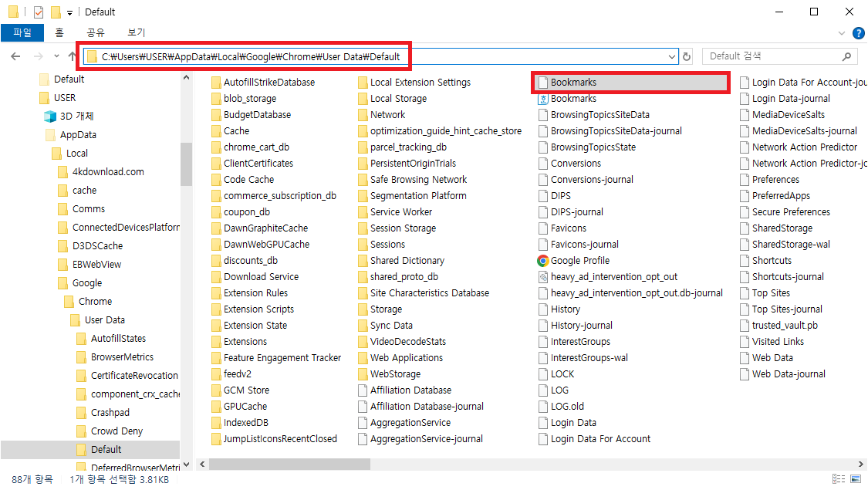
Task: Select the Login Data file
Action: point(573,423)
